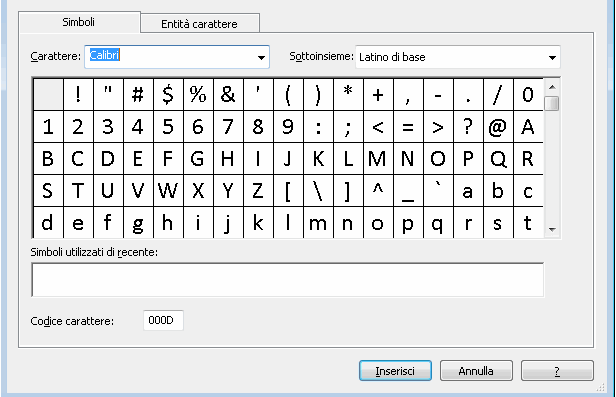The width and height of the screenshot is (616, 397).
Task: Select the uppercase R cell
Action: coord(528,159)
